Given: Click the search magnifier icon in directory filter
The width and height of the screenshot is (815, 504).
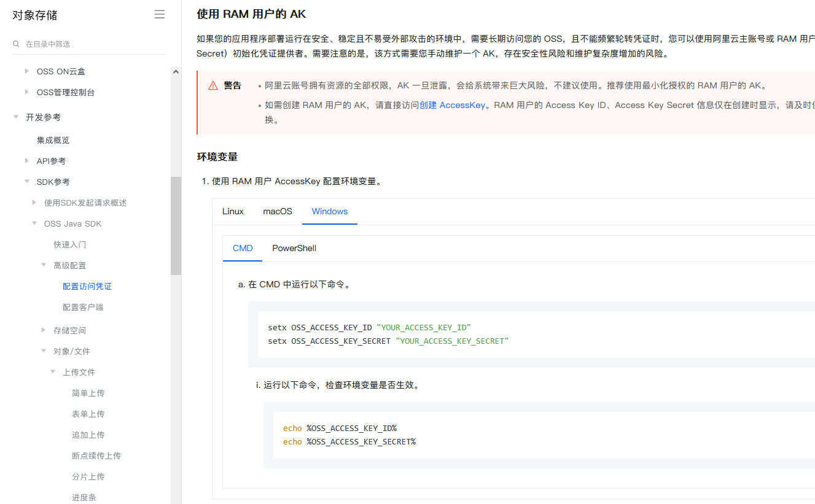Looking at the screenshot, I should (x=16, y=44).
